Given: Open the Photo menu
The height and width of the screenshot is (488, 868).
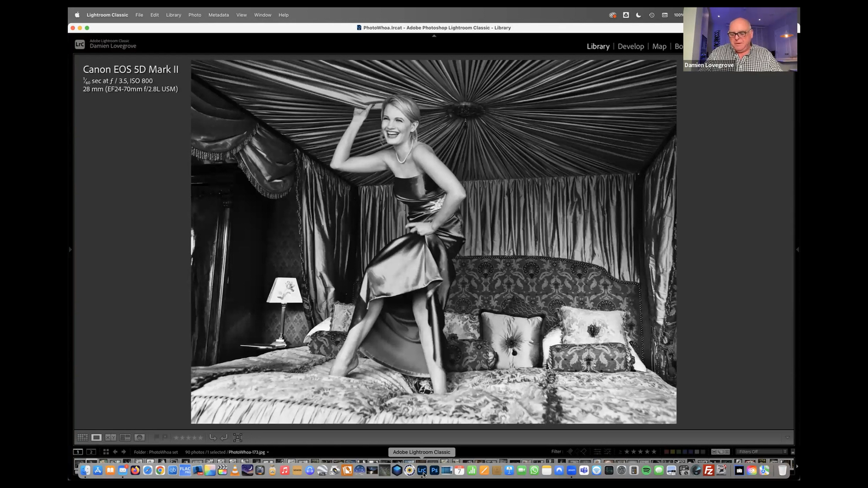Looking at the screenshot, I should (x=195, y=15).
